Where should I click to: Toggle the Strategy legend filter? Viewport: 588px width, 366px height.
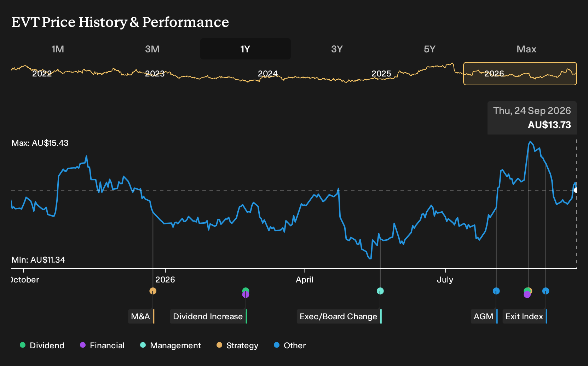237,345
